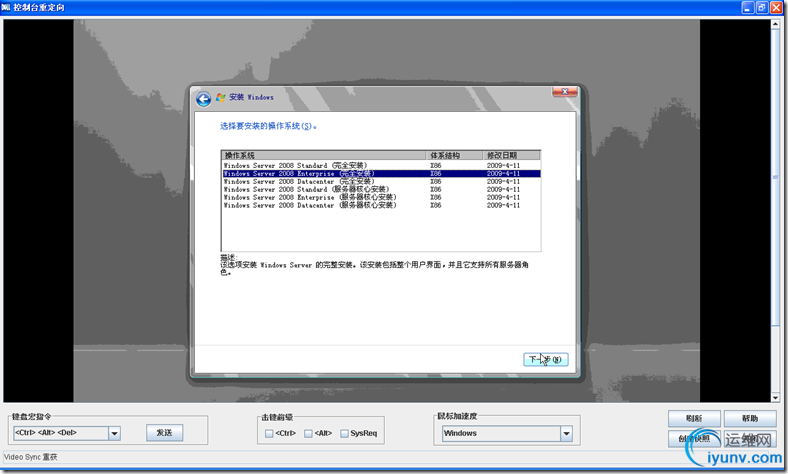
Task: Click the console scrollbar up arrow
Action: [775, 24]
